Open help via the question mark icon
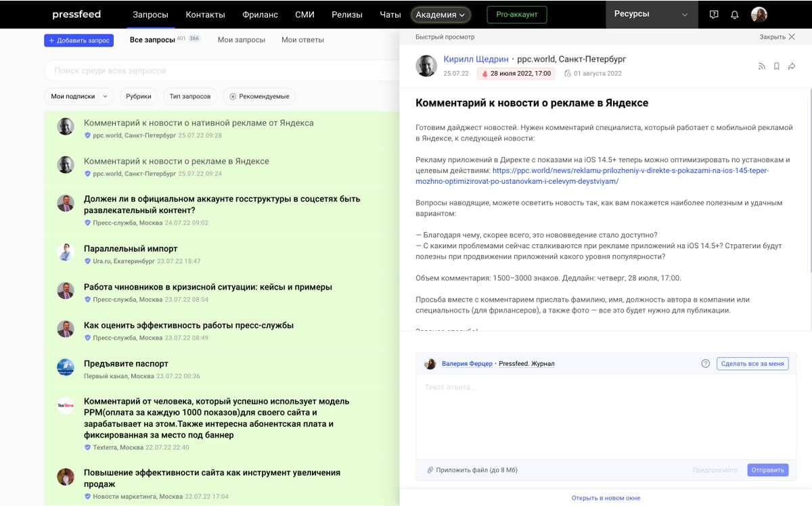 coord(705,363)
